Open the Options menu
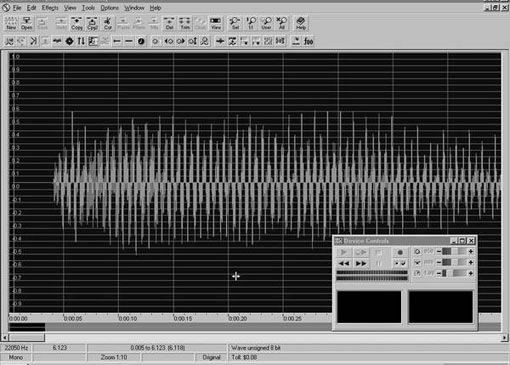510x365 pixels. 110,8
